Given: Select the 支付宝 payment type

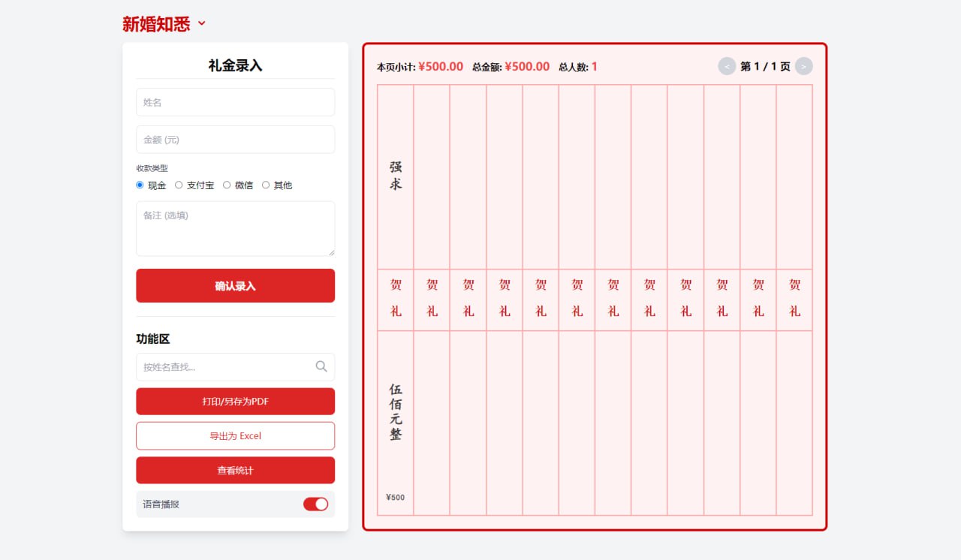Looking at the screenshot, I should [179, 185].
